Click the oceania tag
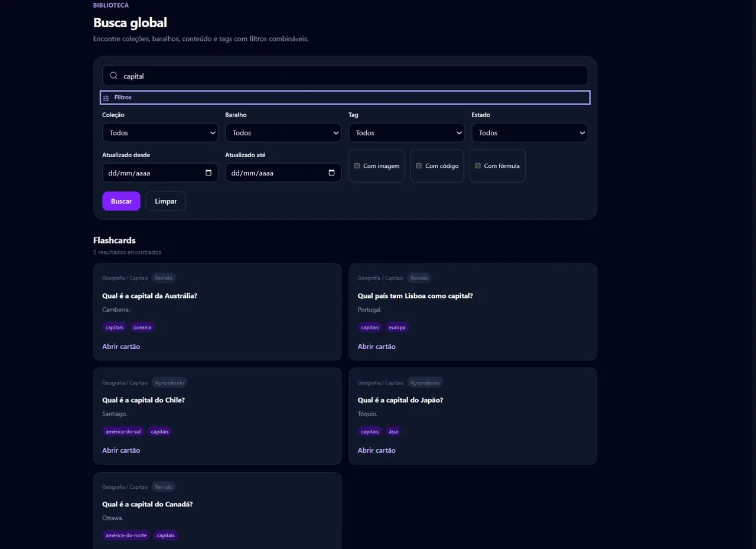Viewport: 756px width, 549px height. (142, 327)
